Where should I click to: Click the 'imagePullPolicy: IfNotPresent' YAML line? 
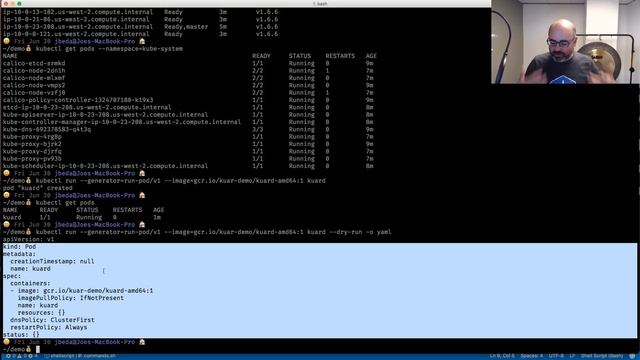point(71,298)
